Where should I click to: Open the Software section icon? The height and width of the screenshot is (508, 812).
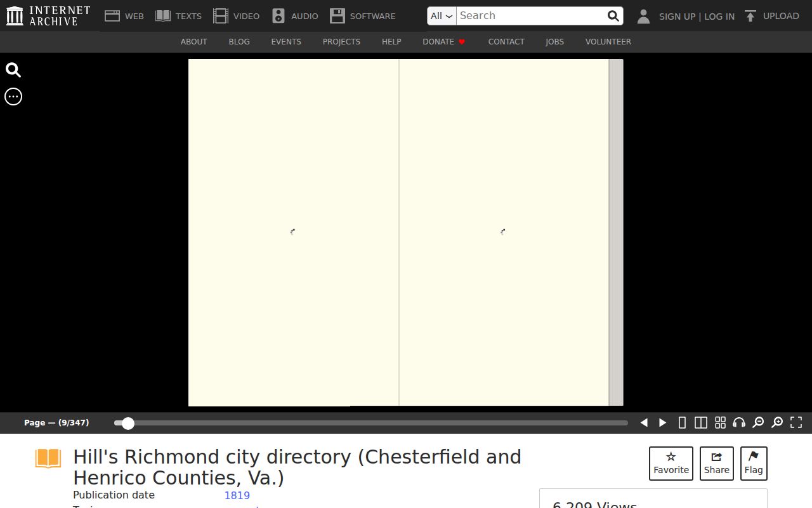coord(337,16)
